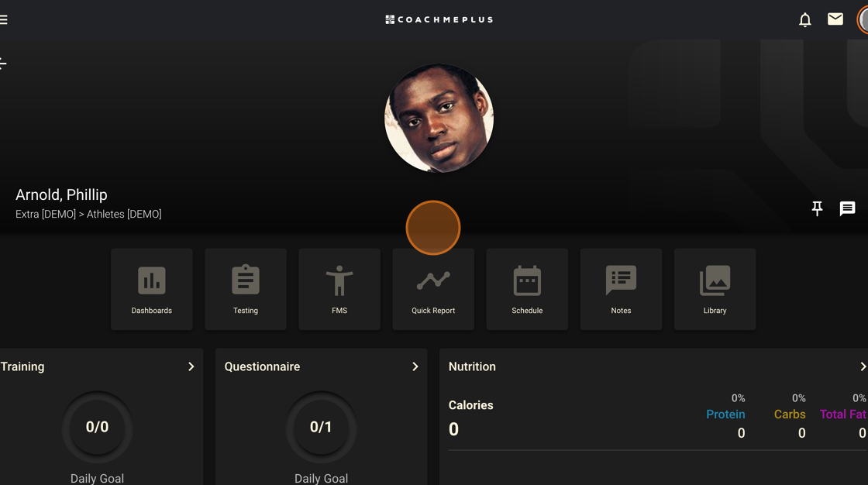Open the mail envelope inbox
The width and height of the screenshot is (868, 485).
[835, 19]
